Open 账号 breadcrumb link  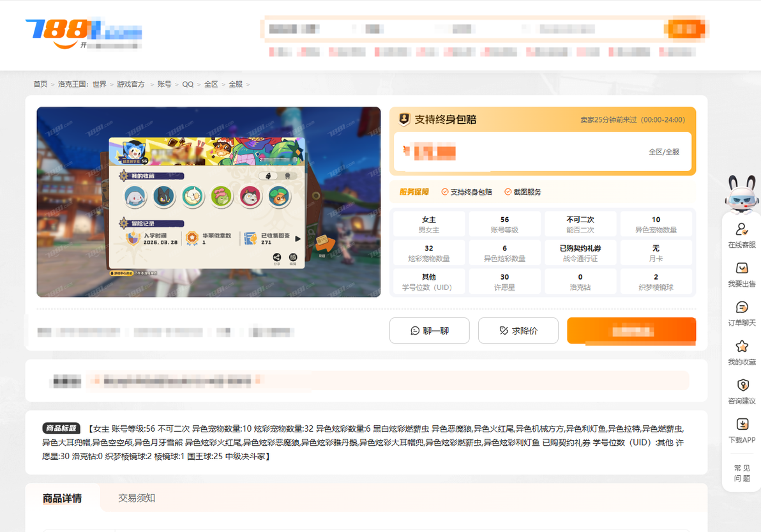pyautogui.click(x=165, y=84)
